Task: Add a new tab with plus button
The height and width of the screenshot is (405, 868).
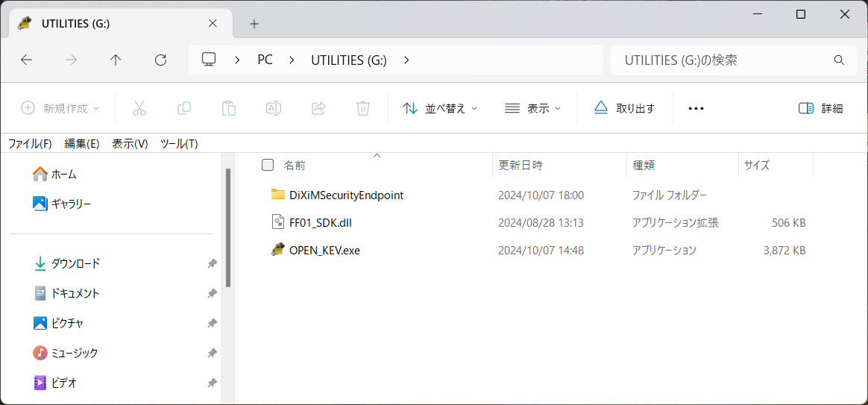Action: (x=254, y=24)
